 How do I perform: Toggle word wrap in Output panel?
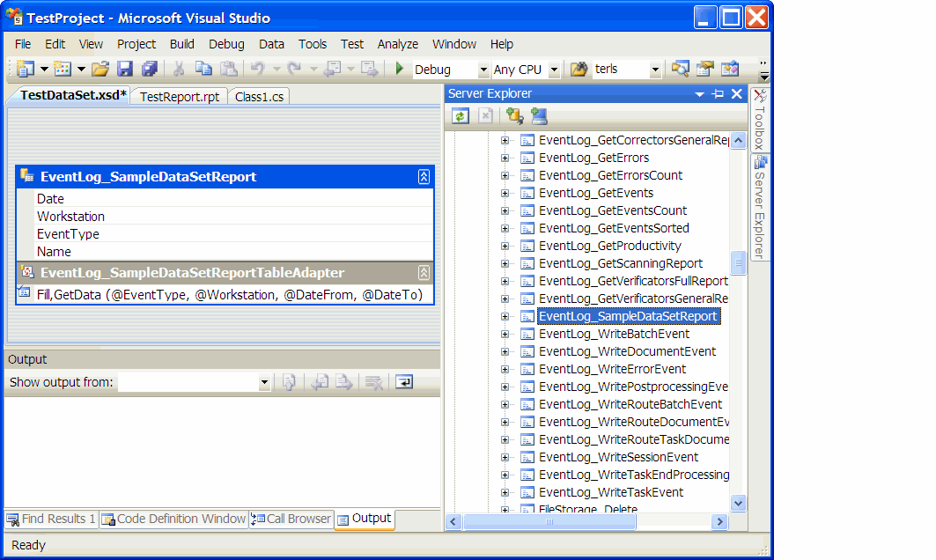coord(404,382)
